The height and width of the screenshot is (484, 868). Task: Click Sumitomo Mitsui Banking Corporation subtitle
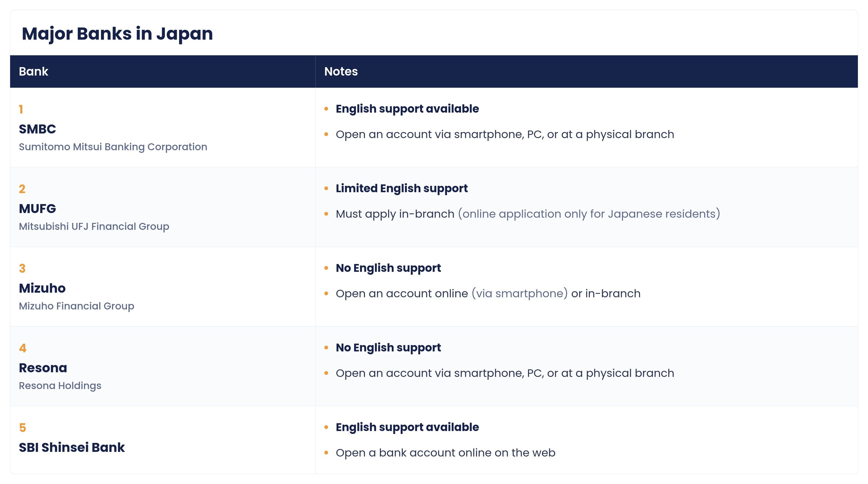pos(113,147)
